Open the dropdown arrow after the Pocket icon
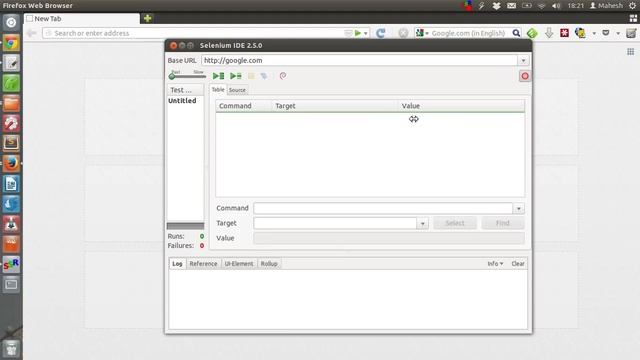The image size is (640, 360). tap(618, 33)
